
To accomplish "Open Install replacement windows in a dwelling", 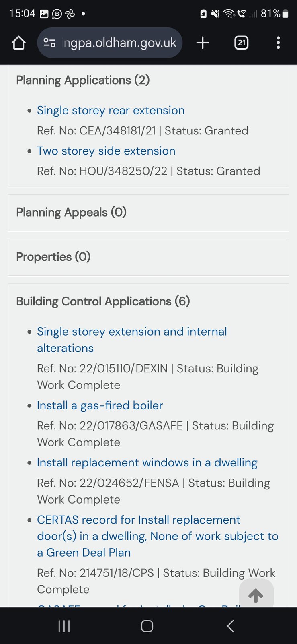I will pos(147,462).
